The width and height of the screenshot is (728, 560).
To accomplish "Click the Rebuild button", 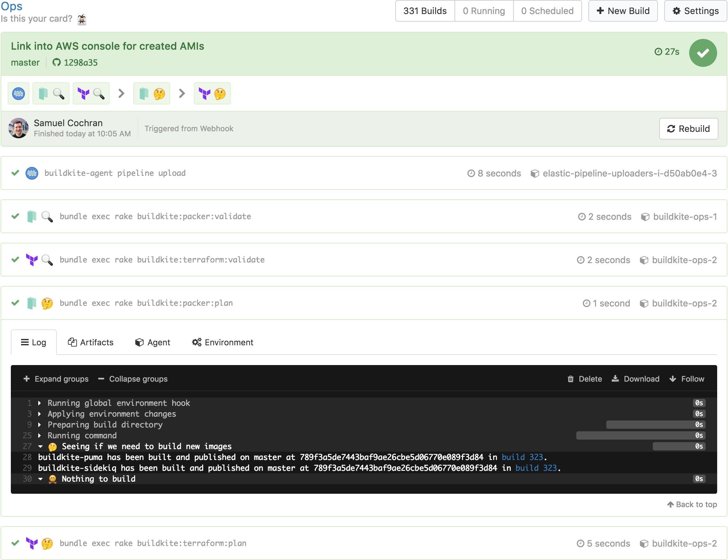I will [688, 128].
